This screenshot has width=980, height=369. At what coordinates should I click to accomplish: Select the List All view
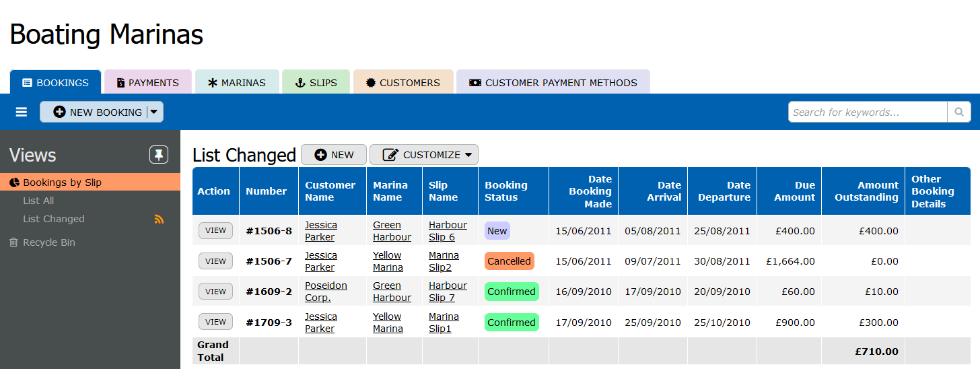click(x=38, y=201)
